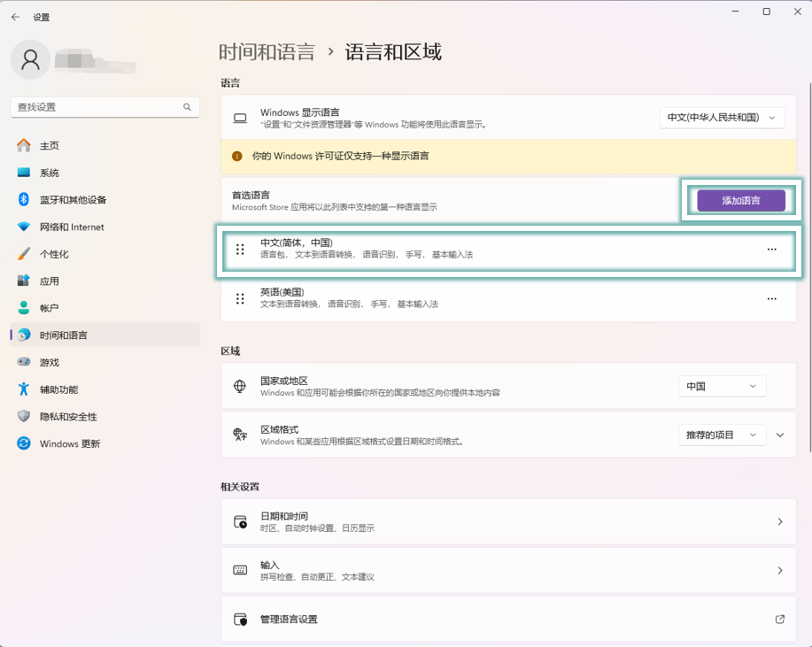Screen dimensions: 812x647
Task: Click the Wi-Fi icon for 网络和 Internet
Action: (24, 227)
